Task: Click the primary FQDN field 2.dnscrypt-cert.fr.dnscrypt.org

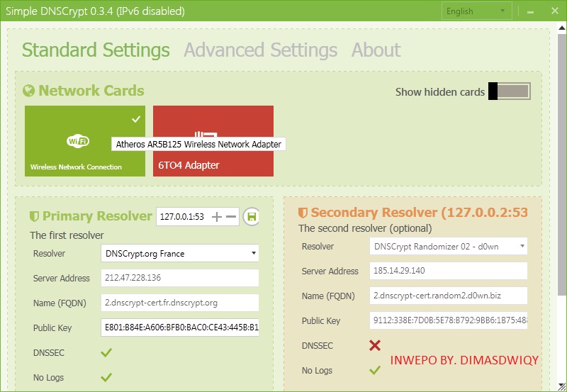Action: (x=180, y=303)
